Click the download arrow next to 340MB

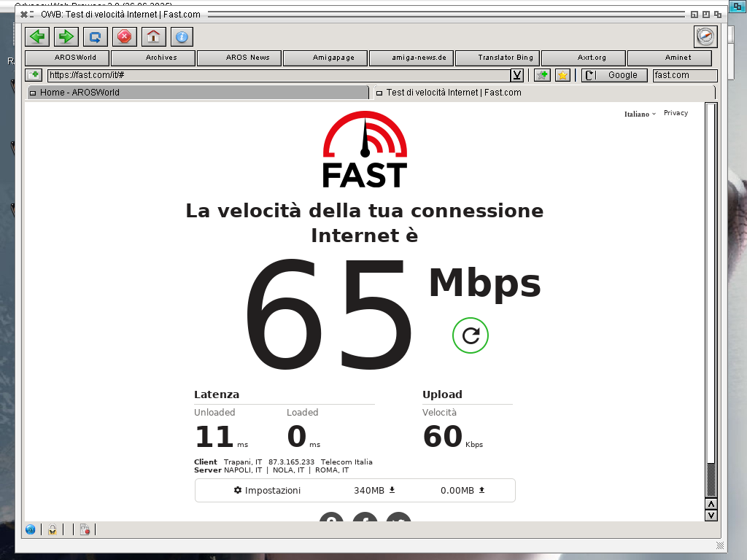tap(392, 490)
